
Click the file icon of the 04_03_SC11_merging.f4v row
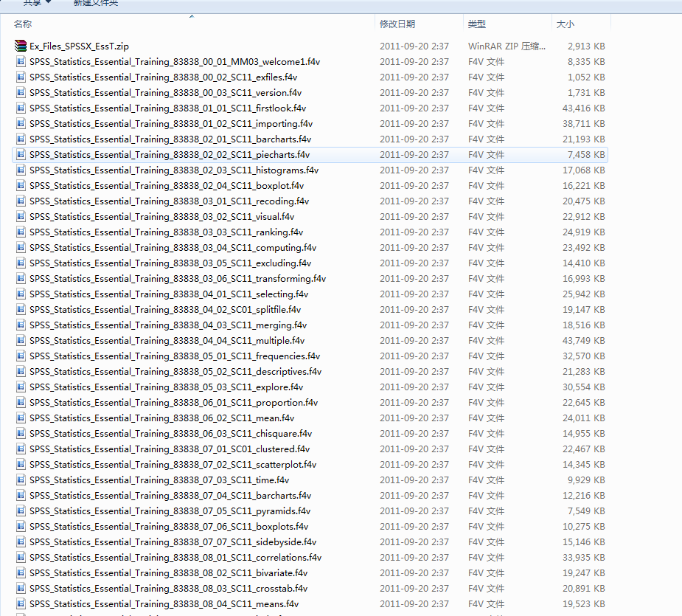(21, 325)
